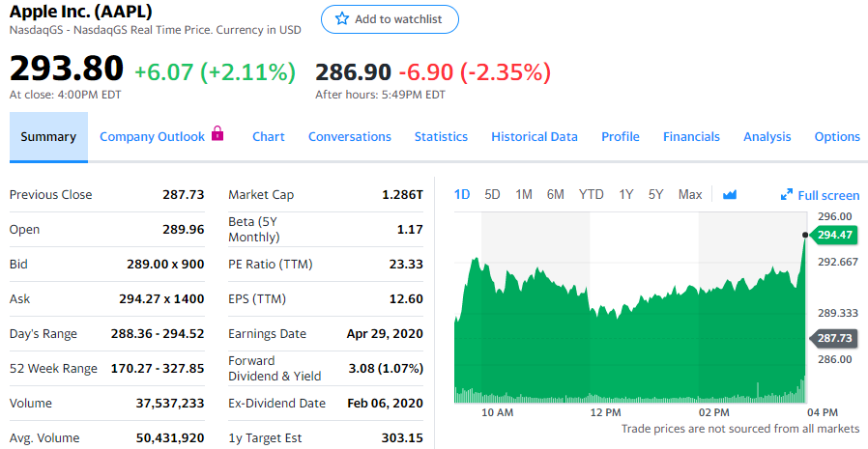The image size is (868, 449).
Task: Select the 1D chart range
Action: point(462,194)
